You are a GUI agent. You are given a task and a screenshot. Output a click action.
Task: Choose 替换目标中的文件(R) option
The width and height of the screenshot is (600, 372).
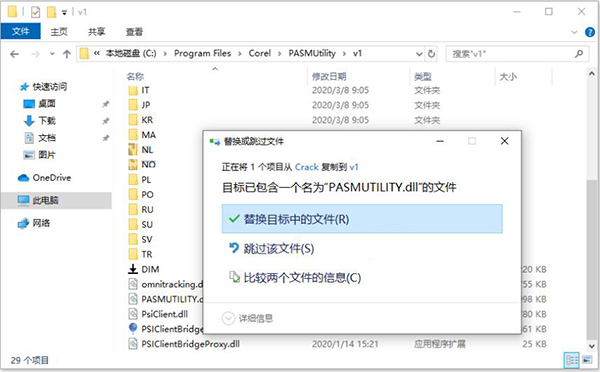[362, 219]
